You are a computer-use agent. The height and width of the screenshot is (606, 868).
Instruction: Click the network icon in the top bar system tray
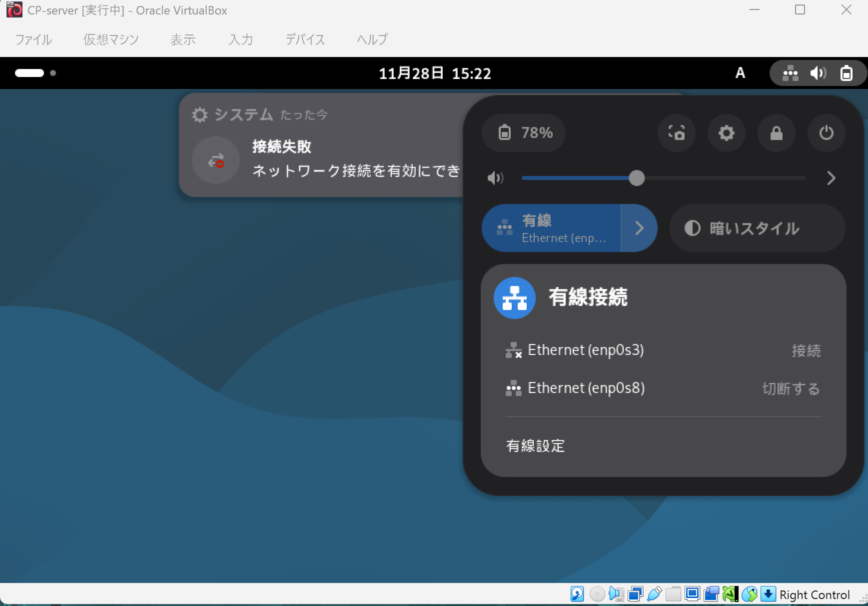point(791,73)
